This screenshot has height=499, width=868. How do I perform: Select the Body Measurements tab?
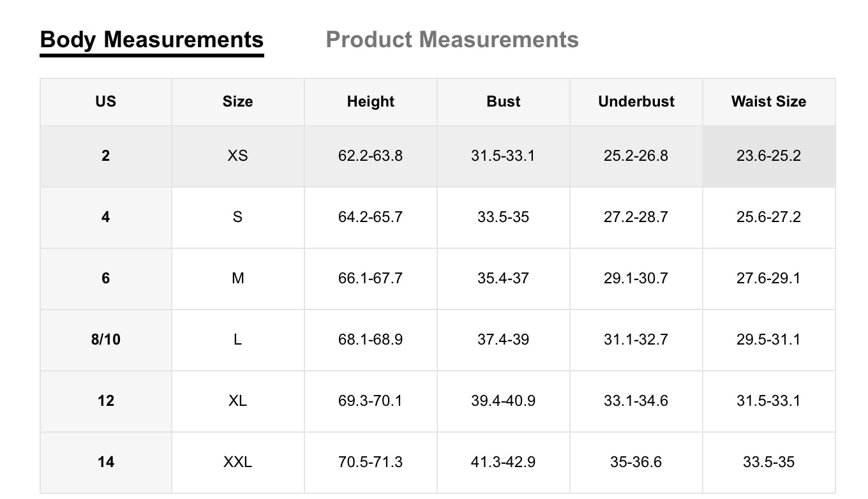point(151,40)
